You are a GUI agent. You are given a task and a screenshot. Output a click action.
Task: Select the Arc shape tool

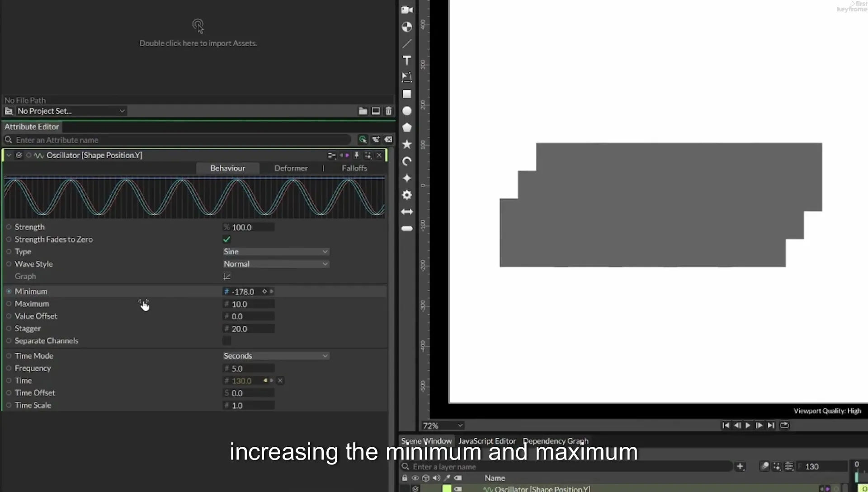pos(407,161)
